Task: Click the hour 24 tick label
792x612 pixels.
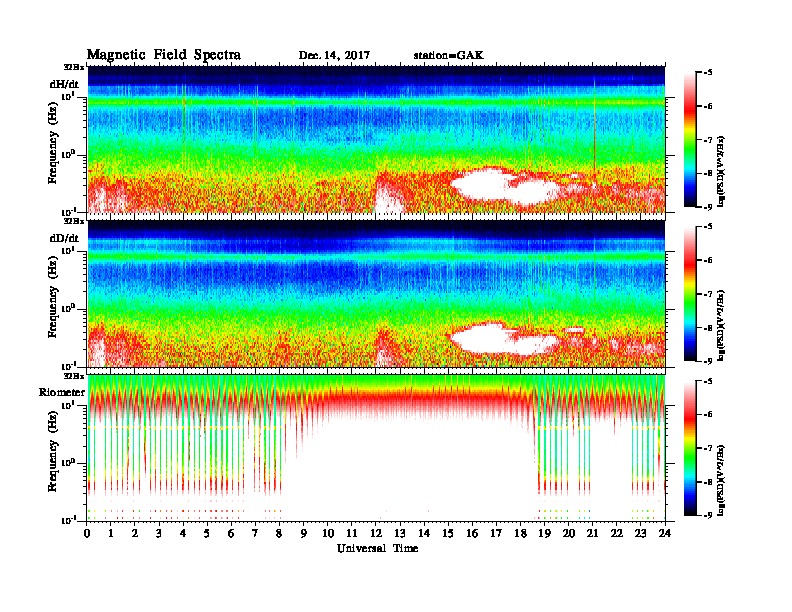Action: pos(665,533)
